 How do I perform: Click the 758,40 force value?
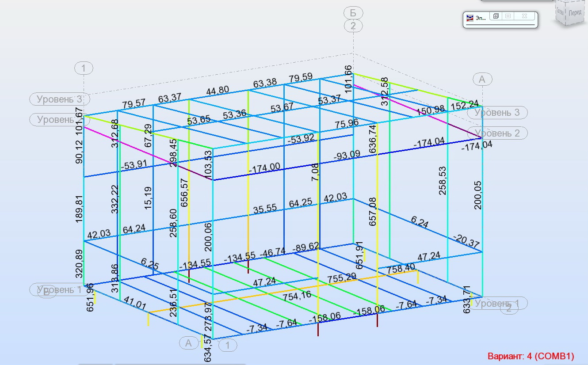[x=401, y=268]
